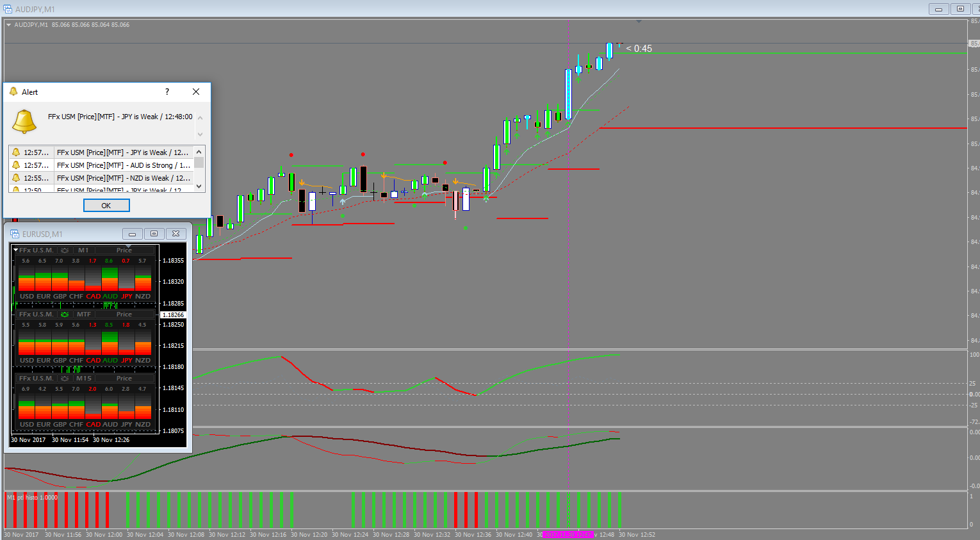Click the EURUSD,M1 window title icon
Image resolution: width=980 pixels, height=540 pixels.
point(15,234)
